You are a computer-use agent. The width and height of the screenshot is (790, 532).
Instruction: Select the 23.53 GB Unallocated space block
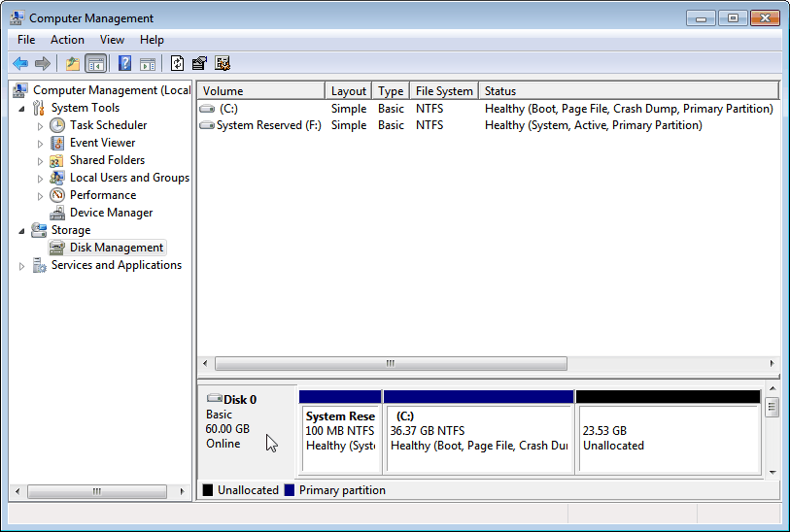[x=669, y=432]
